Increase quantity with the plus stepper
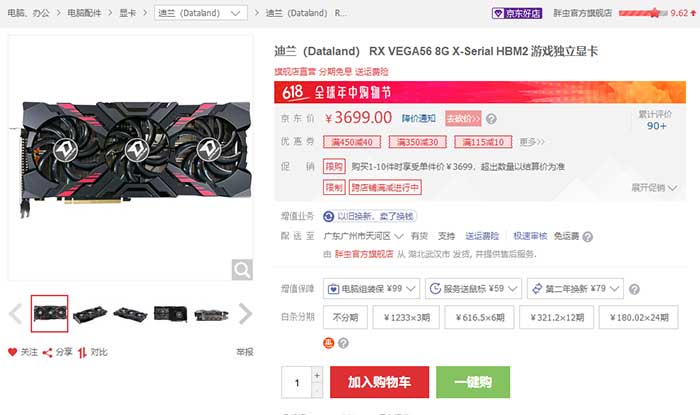This screenshot has width=700, height=415. click(317, 375)
